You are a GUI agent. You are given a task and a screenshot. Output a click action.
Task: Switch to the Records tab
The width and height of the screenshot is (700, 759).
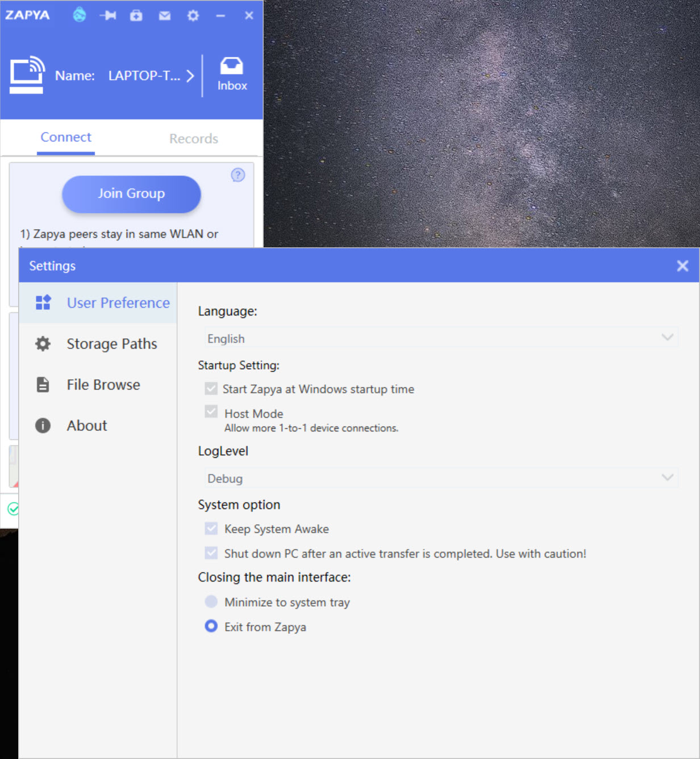(193, 139)
